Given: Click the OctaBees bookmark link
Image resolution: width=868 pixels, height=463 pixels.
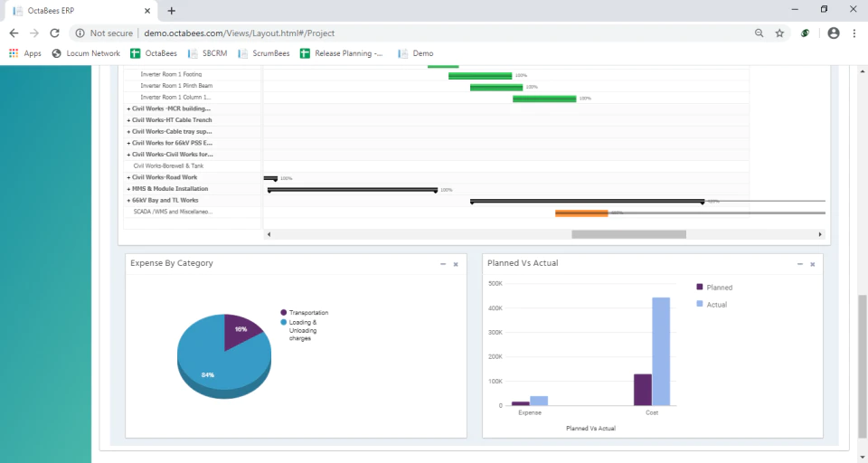Looking at the screenshot, I should 154,53.
